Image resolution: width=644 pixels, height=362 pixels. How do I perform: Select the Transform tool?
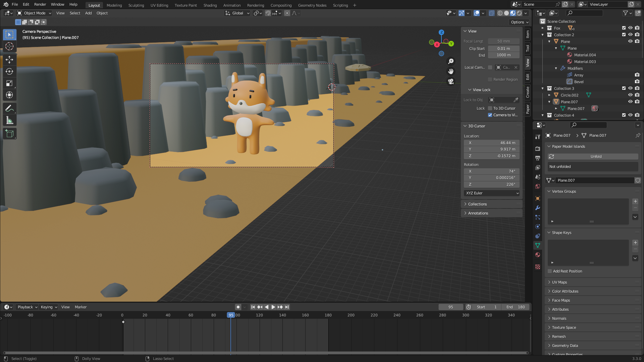[x=9, y=95]
